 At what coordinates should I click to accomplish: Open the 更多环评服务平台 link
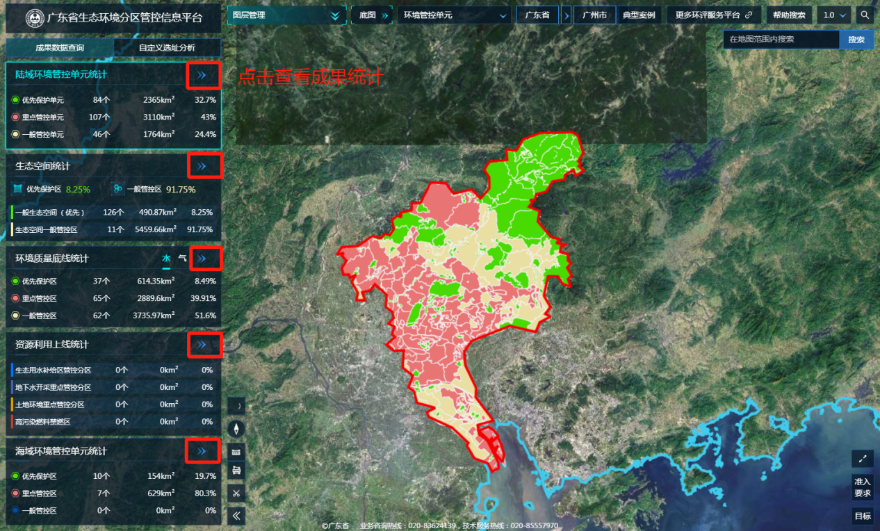click(714, 15)
